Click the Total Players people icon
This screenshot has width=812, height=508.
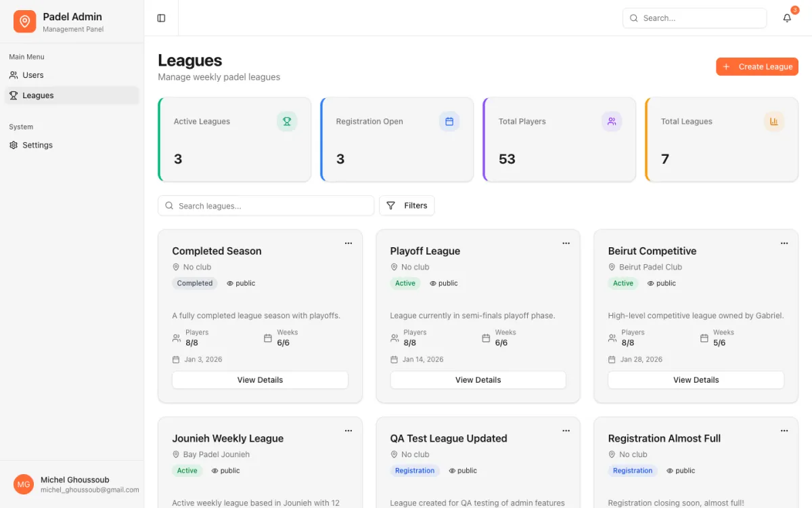tap(612, 121)
